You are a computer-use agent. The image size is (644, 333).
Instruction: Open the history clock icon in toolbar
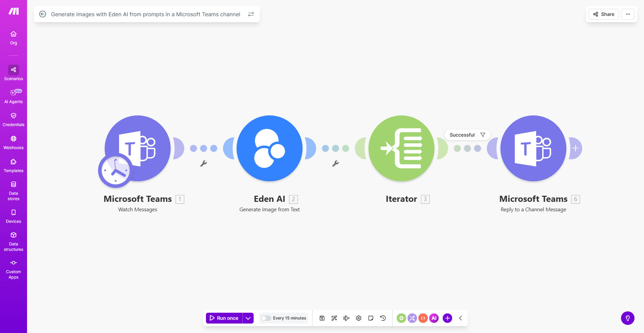383,318
